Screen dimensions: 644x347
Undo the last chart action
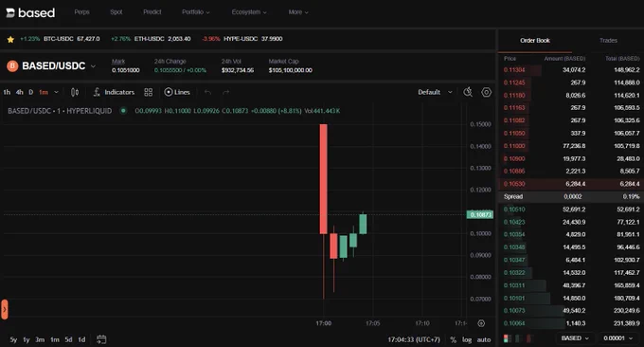coord(207,92)
